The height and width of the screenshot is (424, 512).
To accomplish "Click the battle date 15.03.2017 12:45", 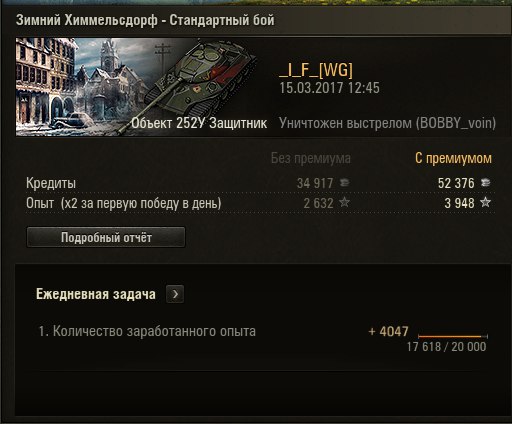I will click(x=329, y=88).
